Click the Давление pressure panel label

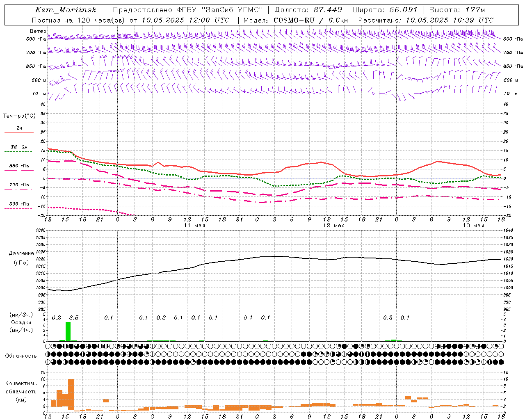tap(21, 253)
